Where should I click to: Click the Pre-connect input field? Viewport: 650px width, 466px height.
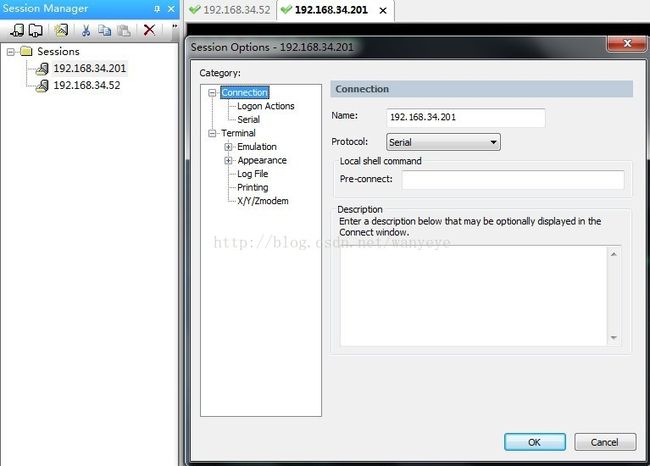coord(513,180)
